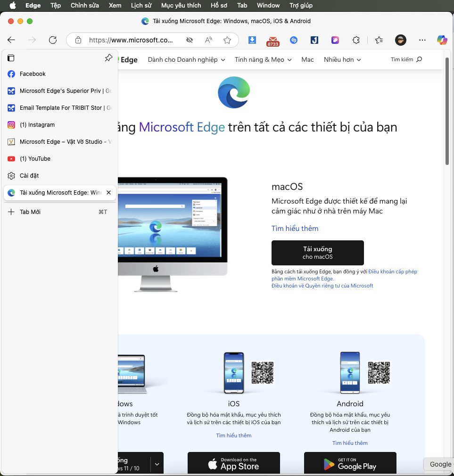Open the tab actions menu icon
Screen dimensions: 454x476
click(11, 58)
